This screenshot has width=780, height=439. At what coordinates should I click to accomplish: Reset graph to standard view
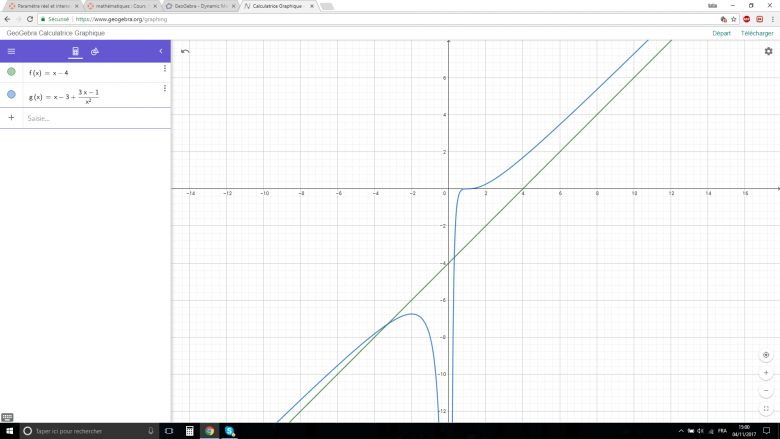click(x=766, y=355)
